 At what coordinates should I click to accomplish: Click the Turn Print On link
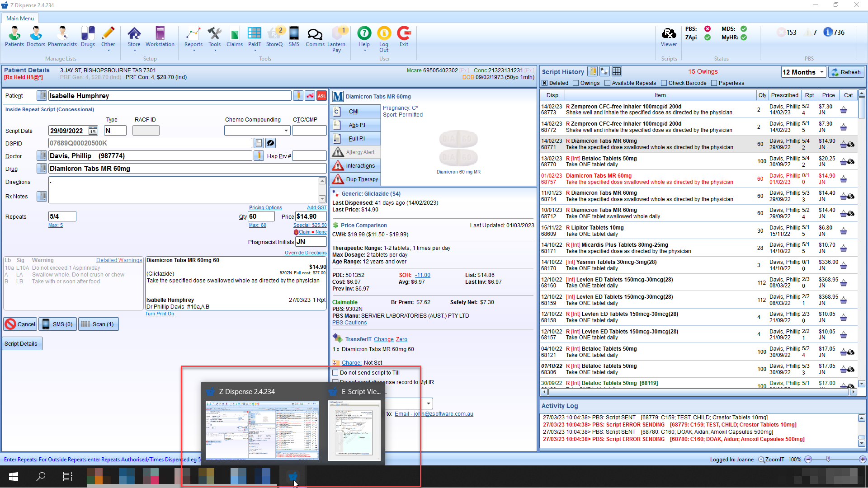pyautogui.click(x=160, y=314)
